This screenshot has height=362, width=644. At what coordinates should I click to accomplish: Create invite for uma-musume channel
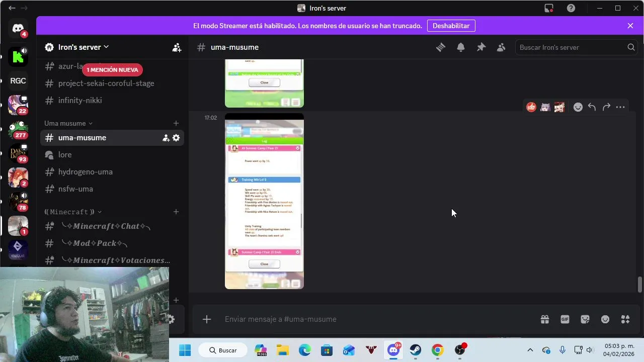coord(166,138)
